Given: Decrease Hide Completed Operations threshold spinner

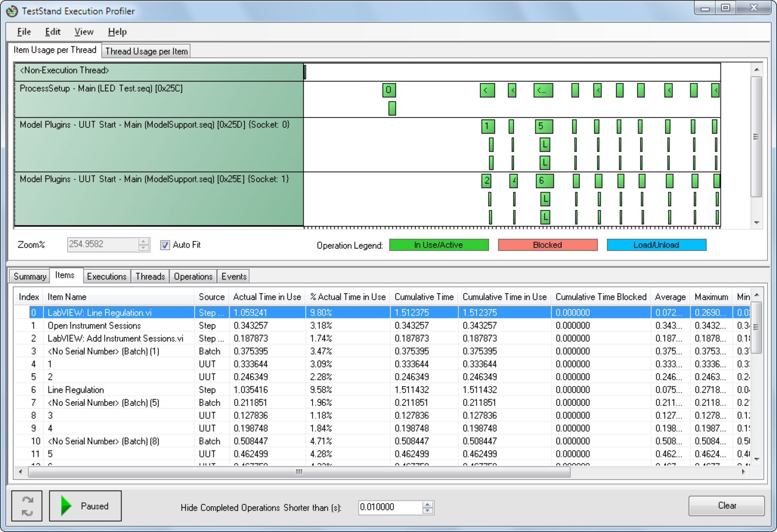Looking at the screenshot, I should [x=428, y=511].
